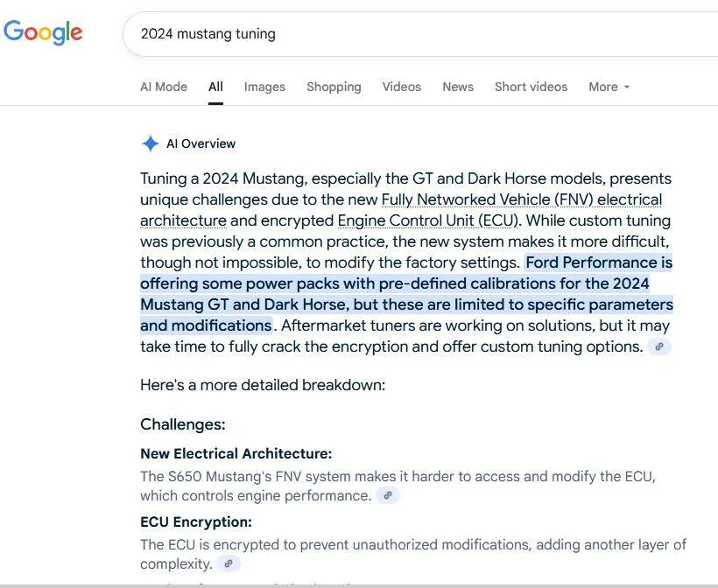The image size is (718, 588).
Task: Click the New Electrical Architecture heading
Action: pyautogui.click(x=236, y=453)
